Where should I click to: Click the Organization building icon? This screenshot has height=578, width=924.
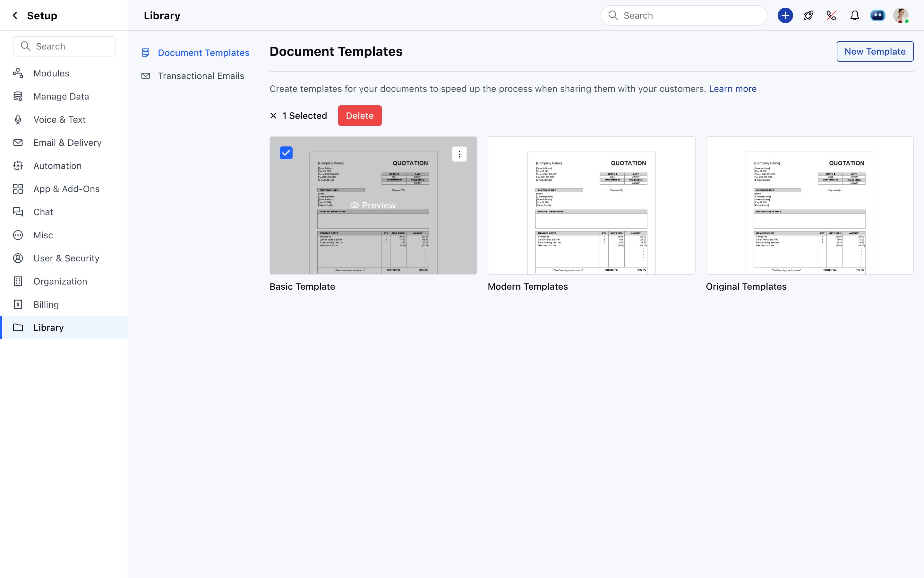coord(18,281)
